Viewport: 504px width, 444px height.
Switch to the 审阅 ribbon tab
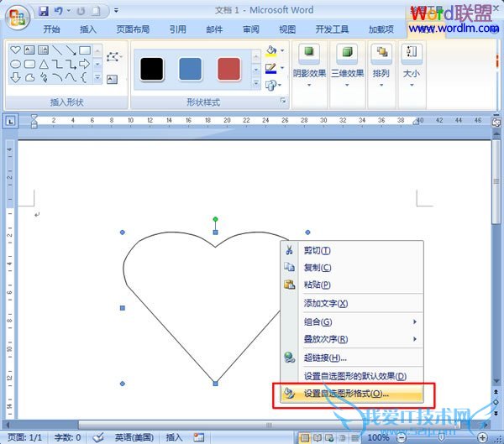click(250, 29)
